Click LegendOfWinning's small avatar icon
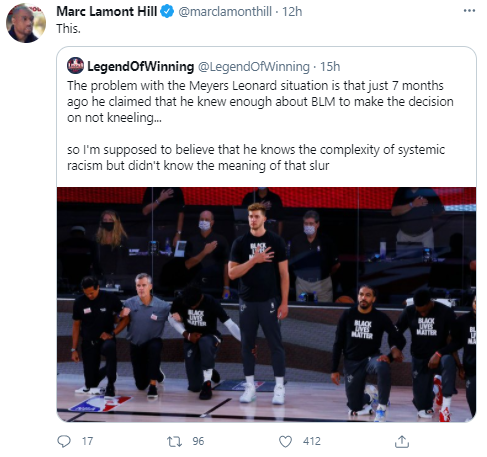The width and height of the screenshot is (487, 457). tap(76, 66)
